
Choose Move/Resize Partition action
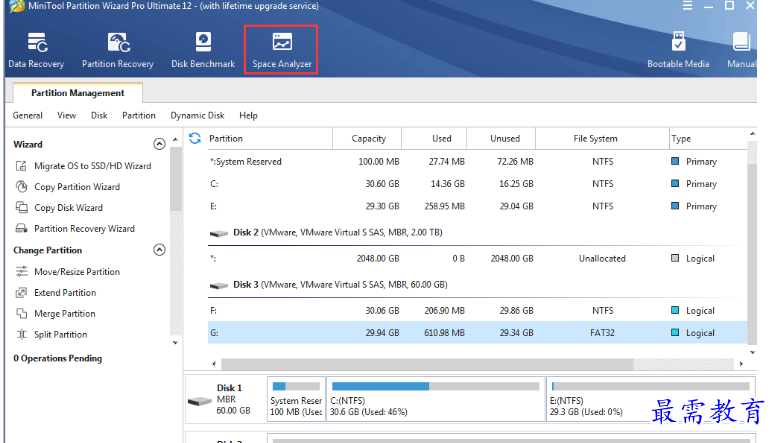pyautogui.click(x=68, y=272)
